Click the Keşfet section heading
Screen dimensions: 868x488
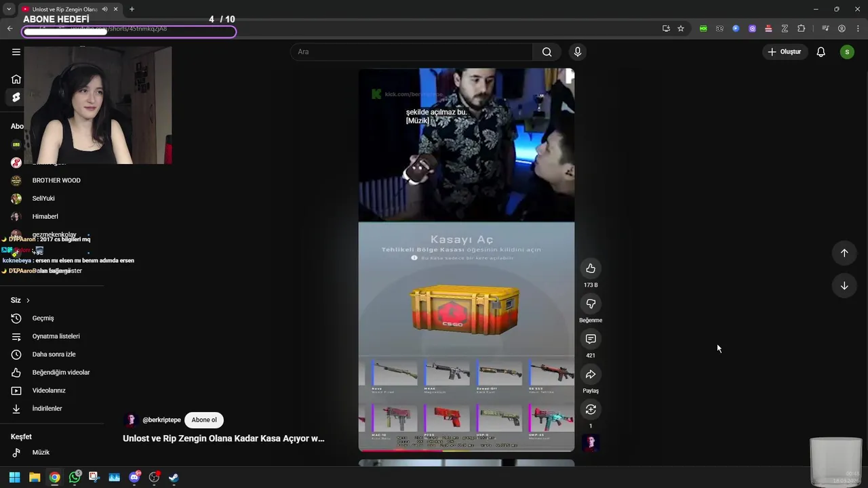click(x=21, y=437)
